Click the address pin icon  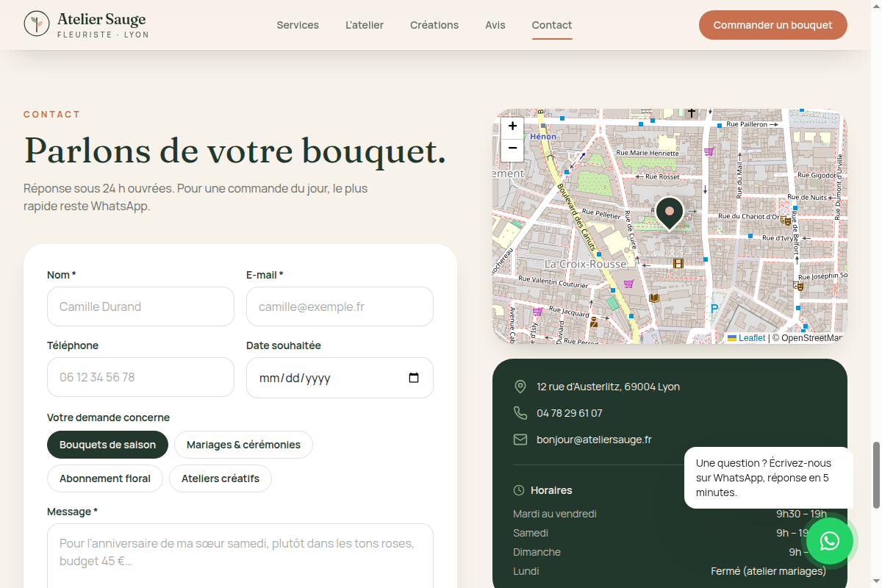pyautogui.click(x=520, y=387)
